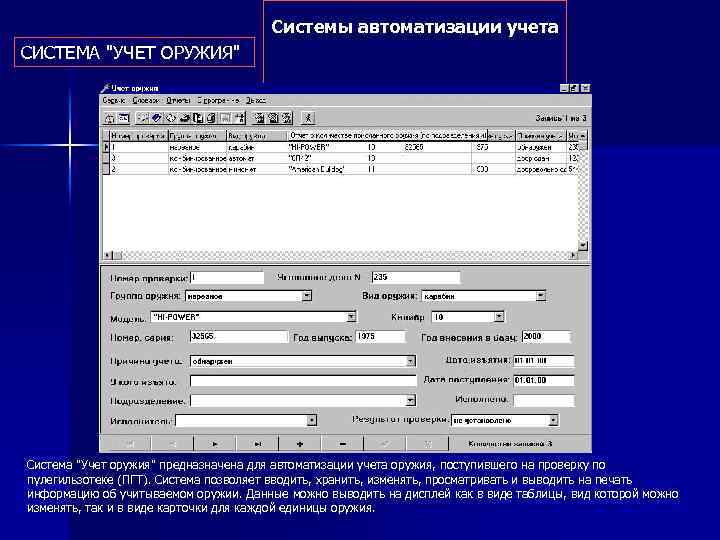Screen dimensions: 720x540
Task: Click the row selector of American Bulldog row
Action: tap(106, 169)
